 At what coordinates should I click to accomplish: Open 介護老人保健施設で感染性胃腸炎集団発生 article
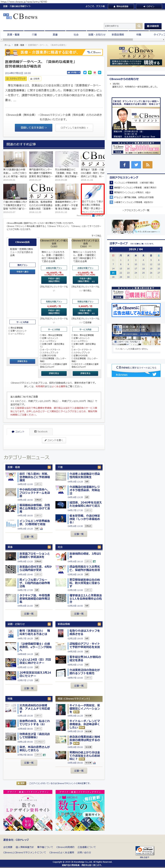point(85,475)
